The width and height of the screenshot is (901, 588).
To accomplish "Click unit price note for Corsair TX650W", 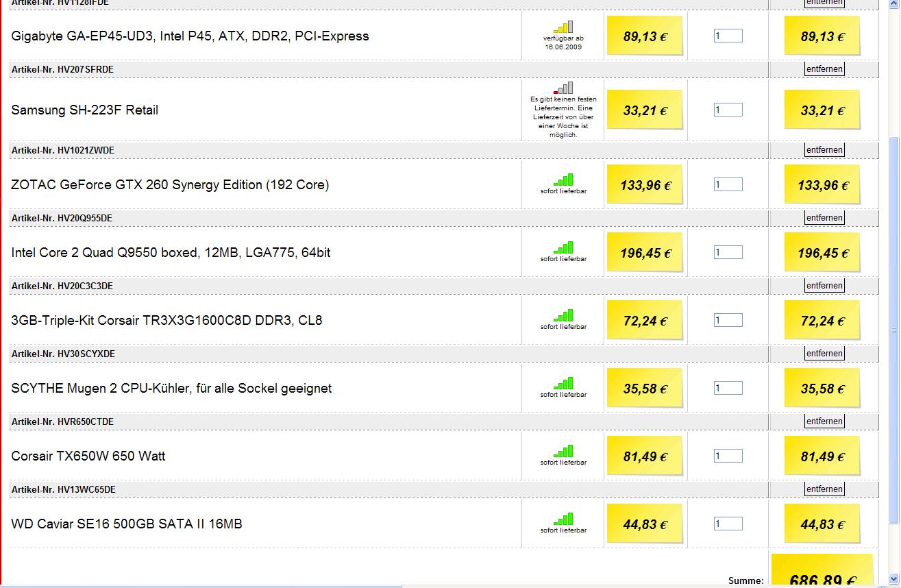I will pos(645,456).
